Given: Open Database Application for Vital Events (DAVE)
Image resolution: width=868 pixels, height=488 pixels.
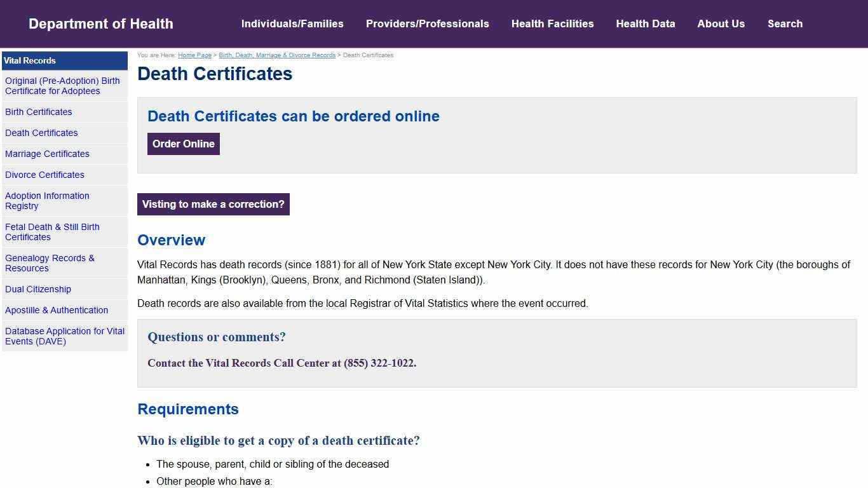Looking at the screenshot, I should 64,336.
